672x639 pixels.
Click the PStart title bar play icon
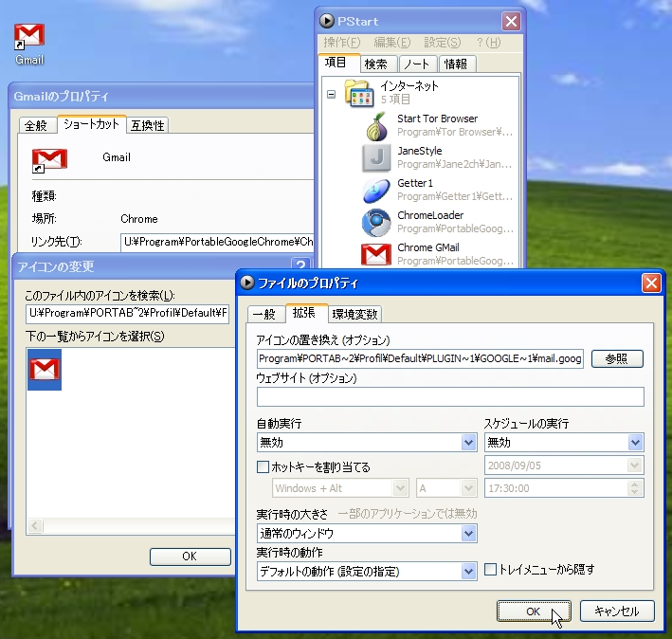[x=327, y=21]
